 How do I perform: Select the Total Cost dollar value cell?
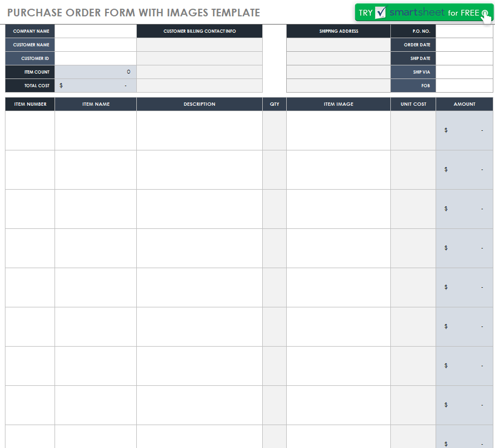(x=95, y=86)
